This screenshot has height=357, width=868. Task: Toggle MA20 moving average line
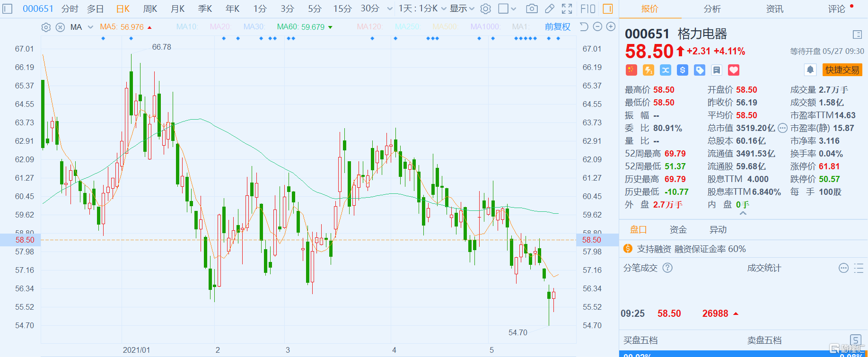(x=221, y=27)
